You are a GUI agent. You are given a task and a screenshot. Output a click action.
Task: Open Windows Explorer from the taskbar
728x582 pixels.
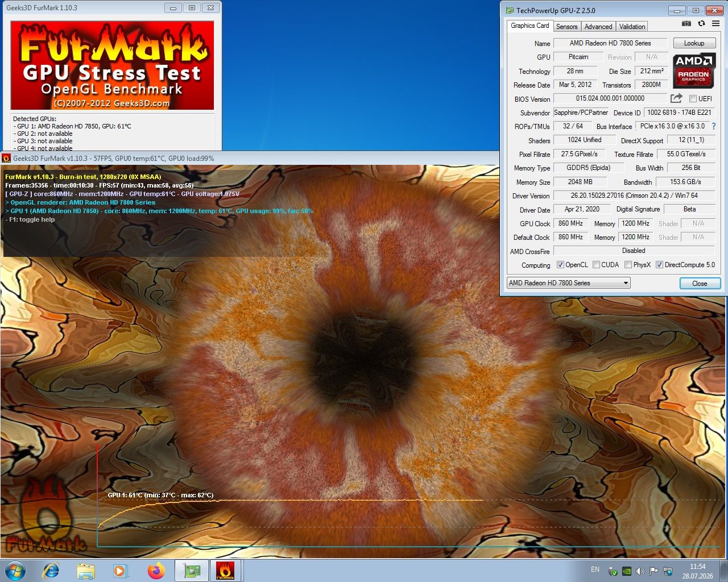(86, 570)
